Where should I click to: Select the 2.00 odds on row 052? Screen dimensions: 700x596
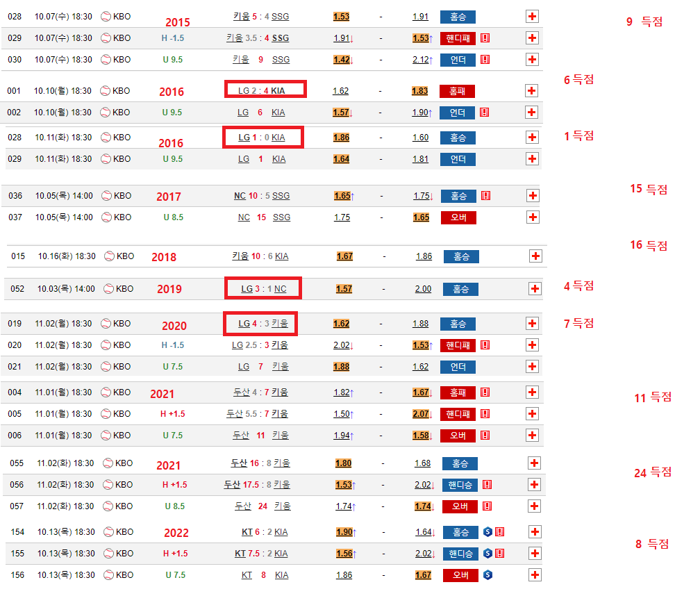pyautogui.click(x=423, y=289)
